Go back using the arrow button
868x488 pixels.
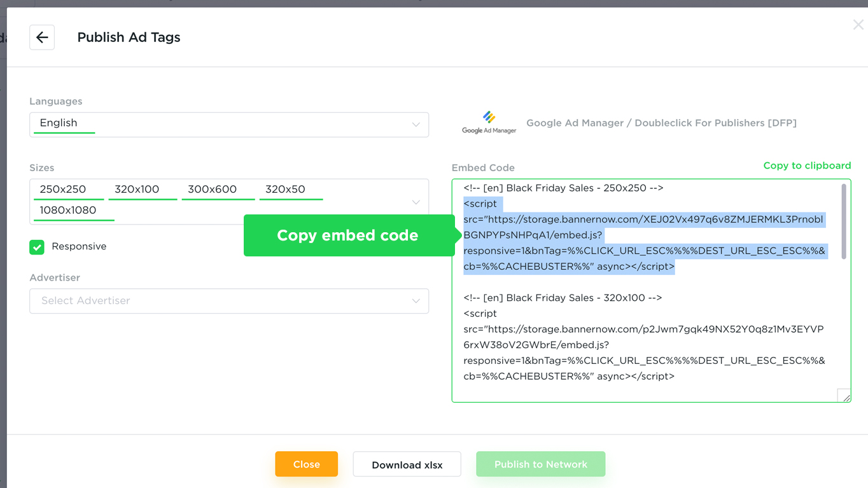[x=42, y=38]
